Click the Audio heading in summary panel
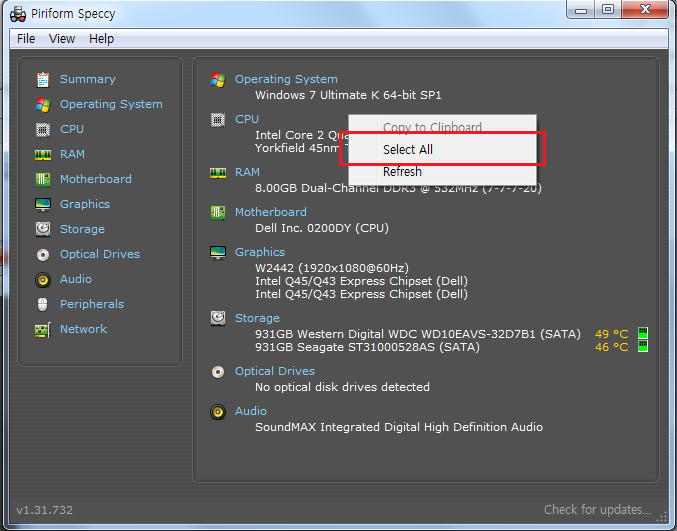The width and height of the screenshot is (677, 531). pos(251,411)
